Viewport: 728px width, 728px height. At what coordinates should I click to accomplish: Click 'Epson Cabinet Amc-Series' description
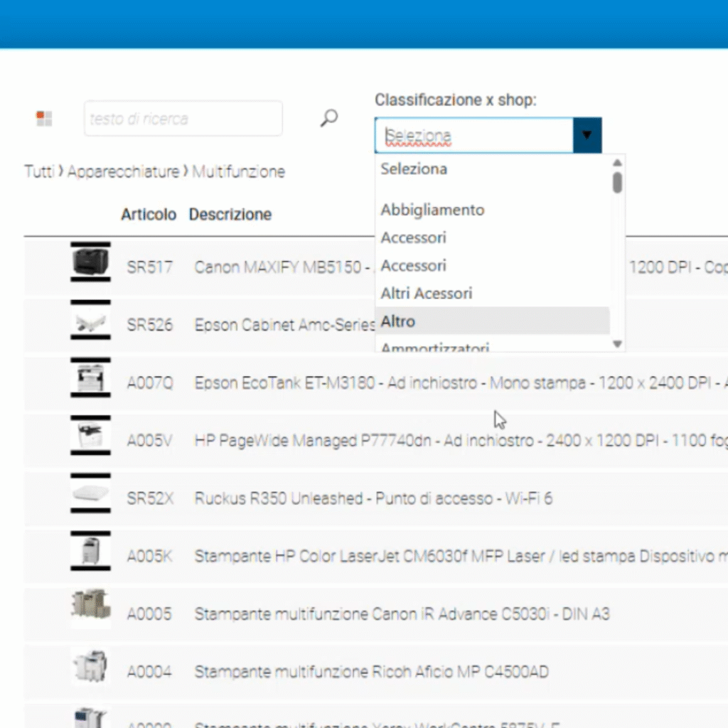point(284,325)
